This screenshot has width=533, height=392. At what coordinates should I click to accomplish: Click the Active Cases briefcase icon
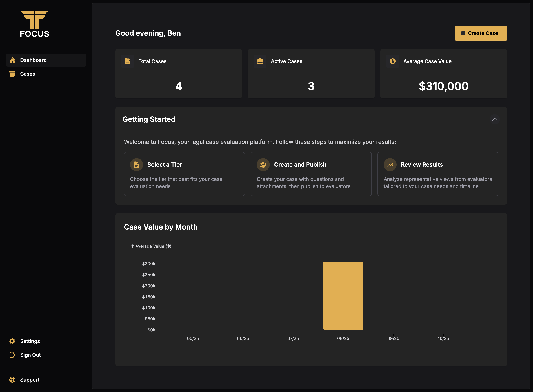pos(260,61)
